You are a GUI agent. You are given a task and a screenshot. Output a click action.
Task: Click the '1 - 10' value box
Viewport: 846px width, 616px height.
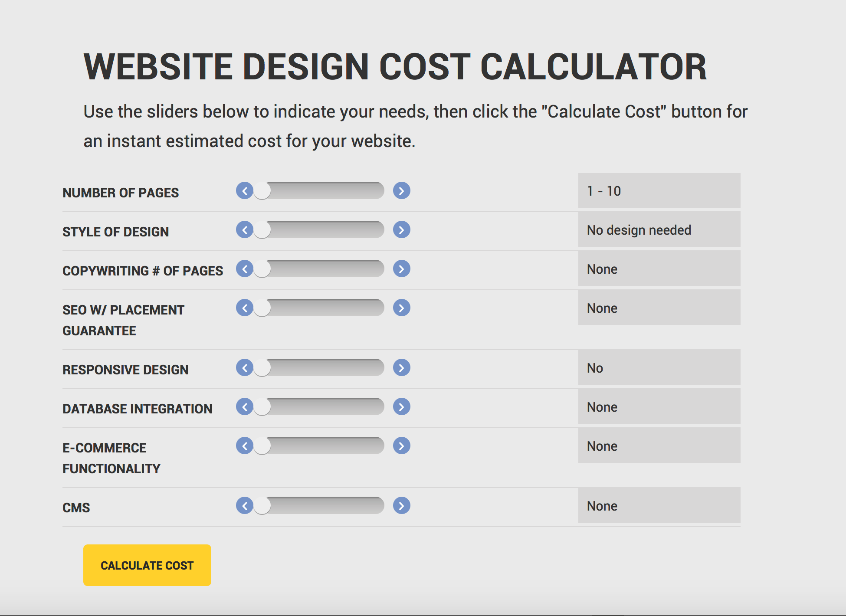coord(659,191)
